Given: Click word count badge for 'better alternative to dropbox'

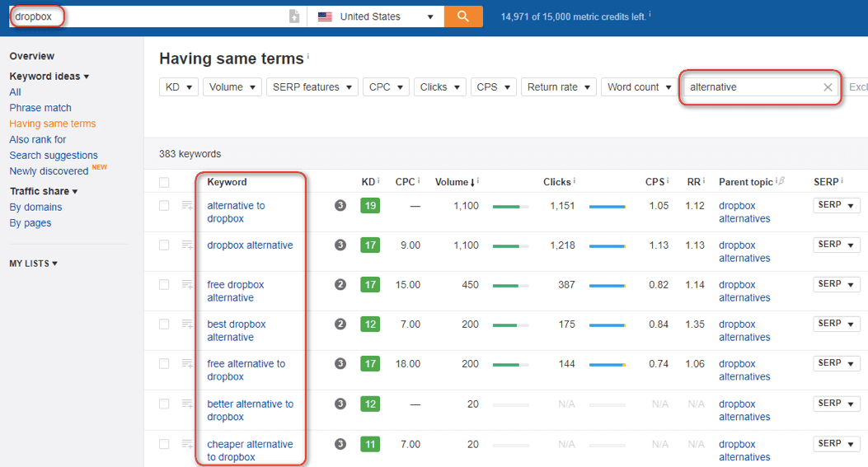Looking at the screenshot, I should point(340,404).
